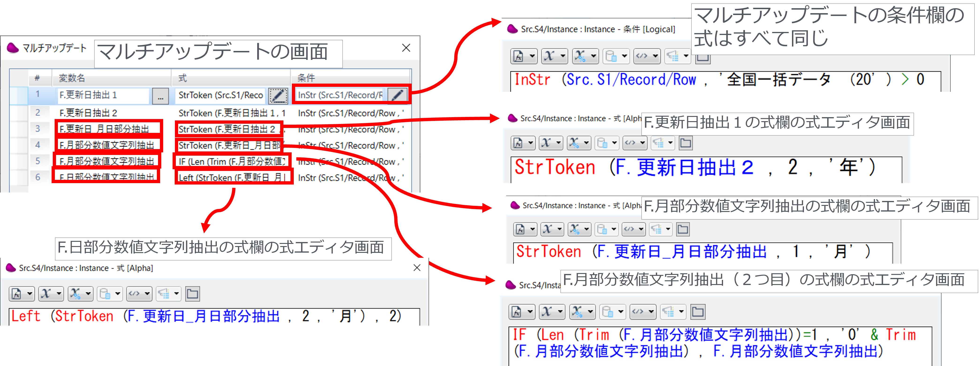Screen dimensions: 980x366
Task: Click the 変数名 column header
Action: 111,78
